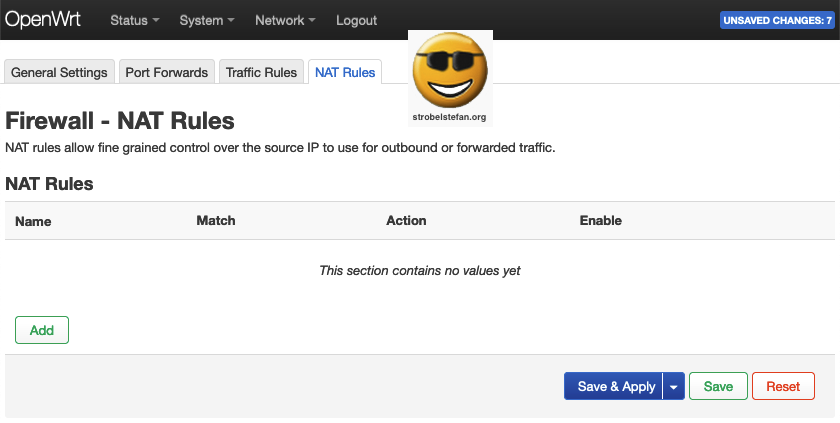This screenshot has height=423, width=840.
Task: Expand the System menu
Action: pyautogui.click(x=207, y=20)
